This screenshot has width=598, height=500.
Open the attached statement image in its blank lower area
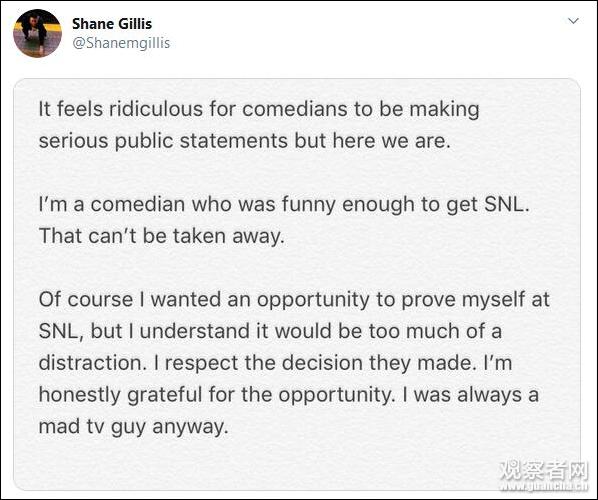(297, 463)
